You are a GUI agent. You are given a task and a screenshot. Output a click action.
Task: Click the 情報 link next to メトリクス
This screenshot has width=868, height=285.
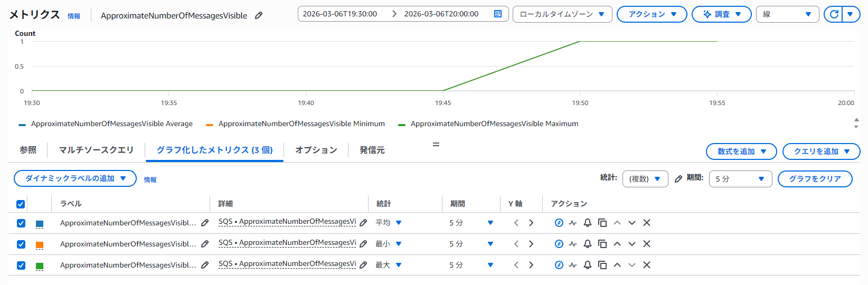click(x=74, y=16)
